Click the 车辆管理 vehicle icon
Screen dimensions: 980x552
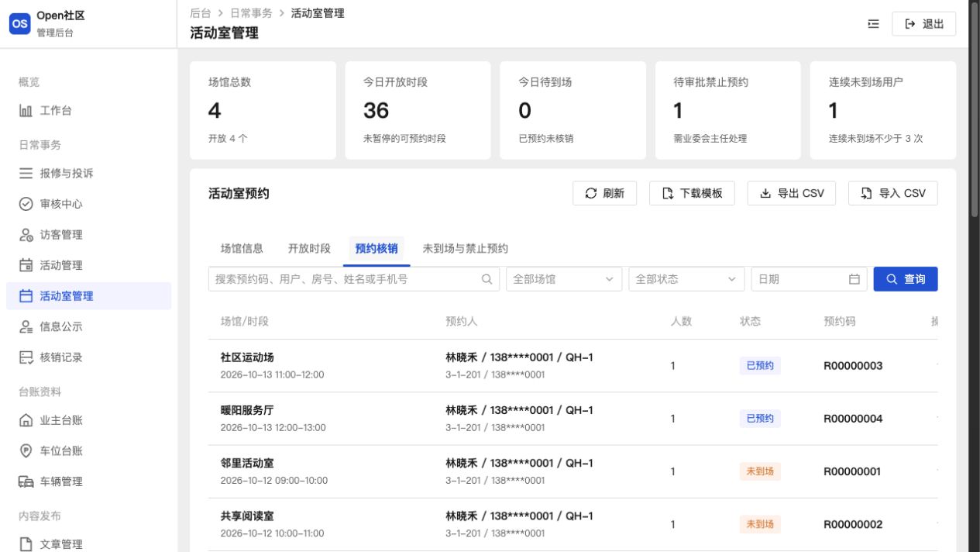coord(26,481)
